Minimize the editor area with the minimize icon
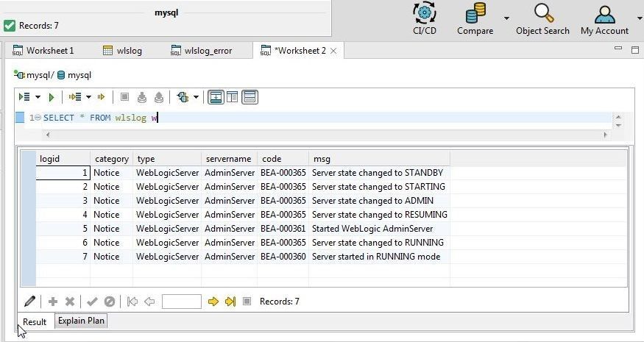 pyautogui.click(x=618, y=49)
